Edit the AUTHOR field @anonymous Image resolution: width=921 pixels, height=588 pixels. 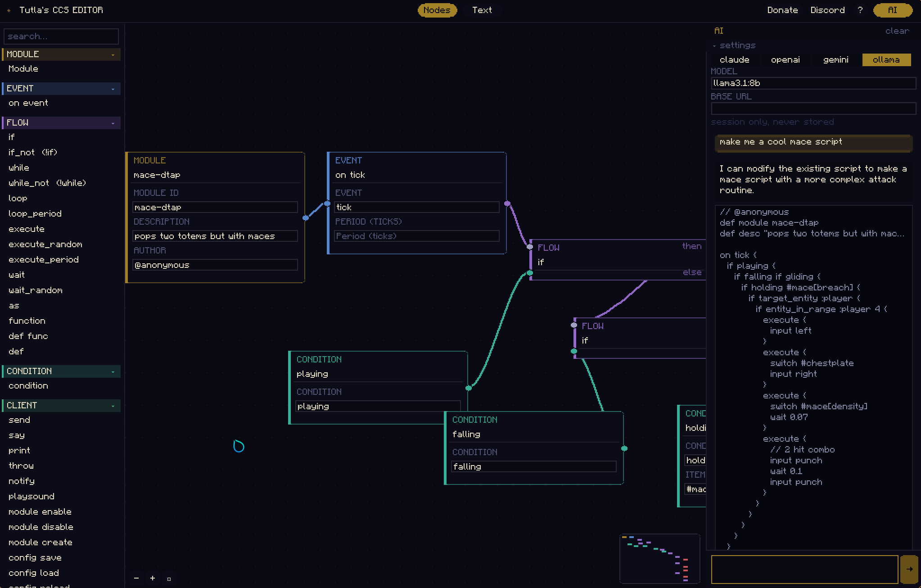tap(215, 265)
